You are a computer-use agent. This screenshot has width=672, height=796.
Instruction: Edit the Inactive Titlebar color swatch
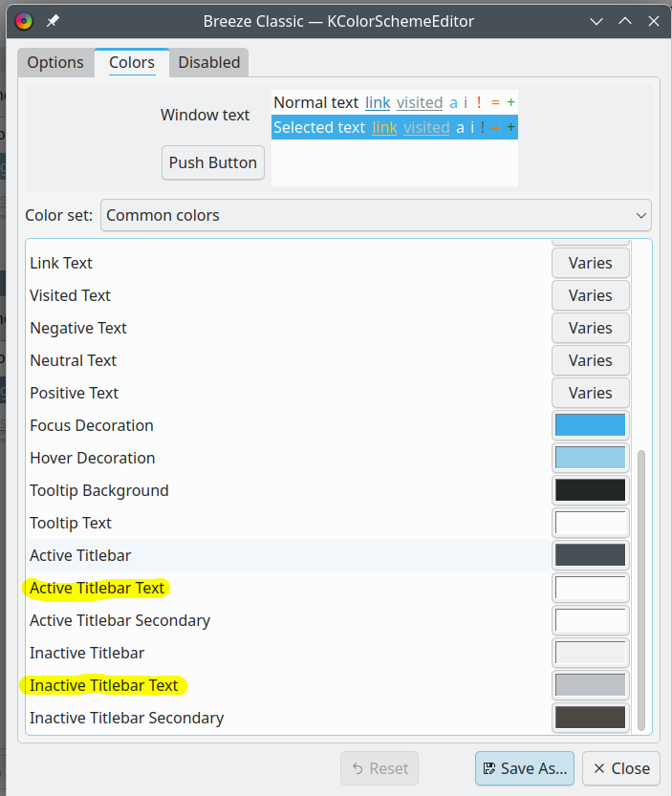point(591,653)
